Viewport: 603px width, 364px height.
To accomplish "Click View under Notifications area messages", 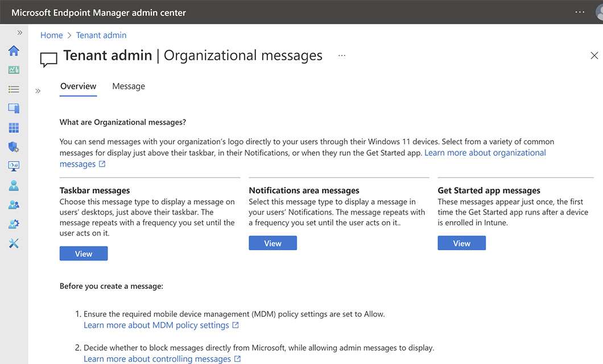I will 272,243.
